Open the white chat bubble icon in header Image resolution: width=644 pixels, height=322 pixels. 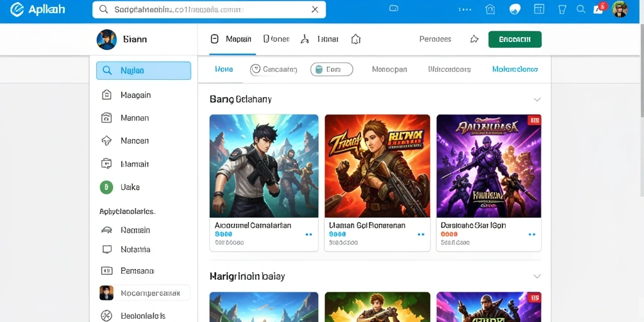point(514,9)
